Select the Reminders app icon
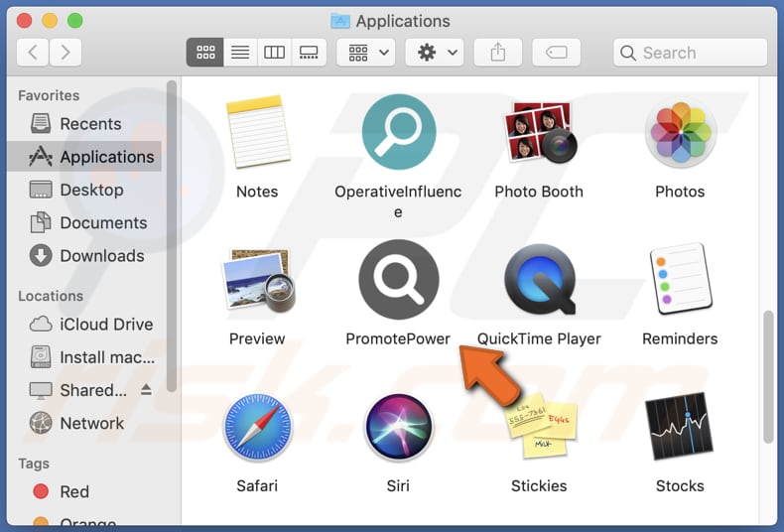The height and width of the screenshot is (532, 784). coord(681,279)
